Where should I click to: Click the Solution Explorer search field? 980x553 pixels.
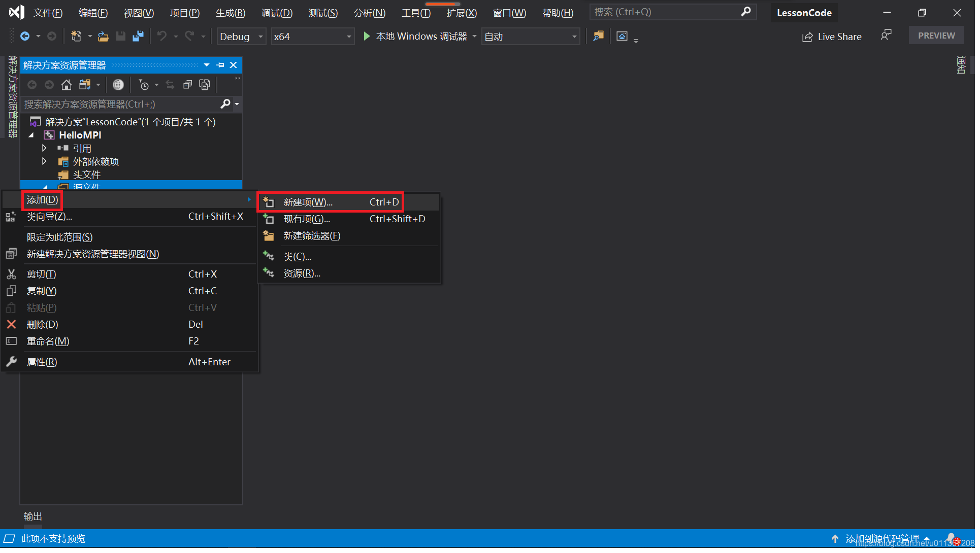point(120,104)
